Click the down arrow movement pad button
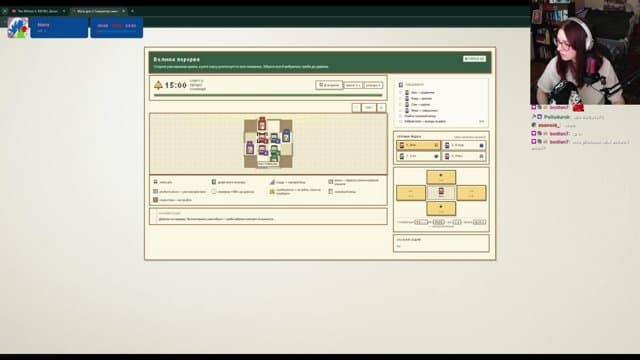 coord(441,209)
